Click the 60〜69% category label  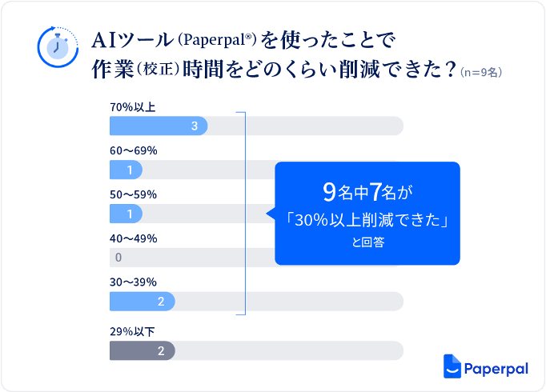pyautogui.click(x=133, y=150)
